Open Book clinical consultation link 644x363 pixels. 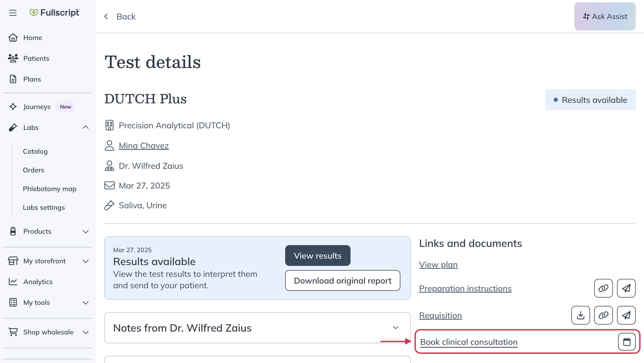click(469, 342)
